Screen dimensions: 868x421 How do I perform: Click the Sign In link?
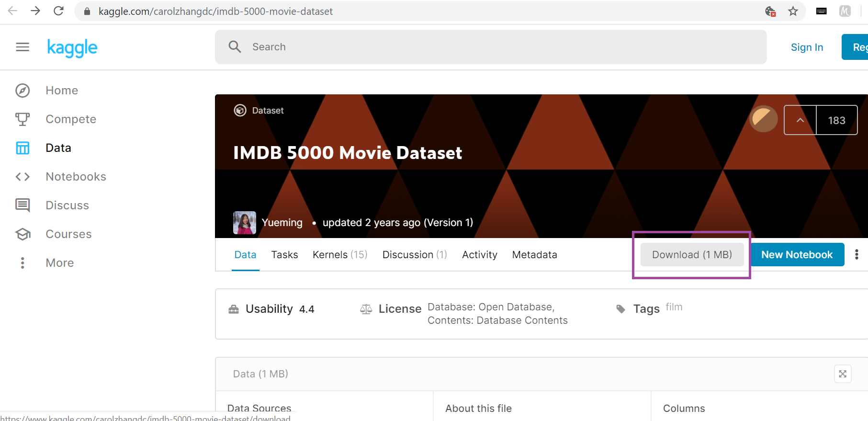point(807,47)
